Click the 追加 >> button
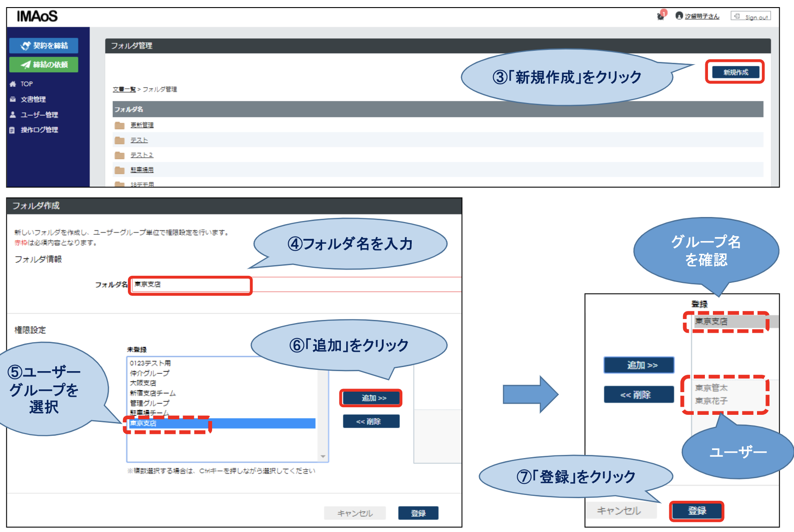The image size is (794, 532). [x=371, y=398]
